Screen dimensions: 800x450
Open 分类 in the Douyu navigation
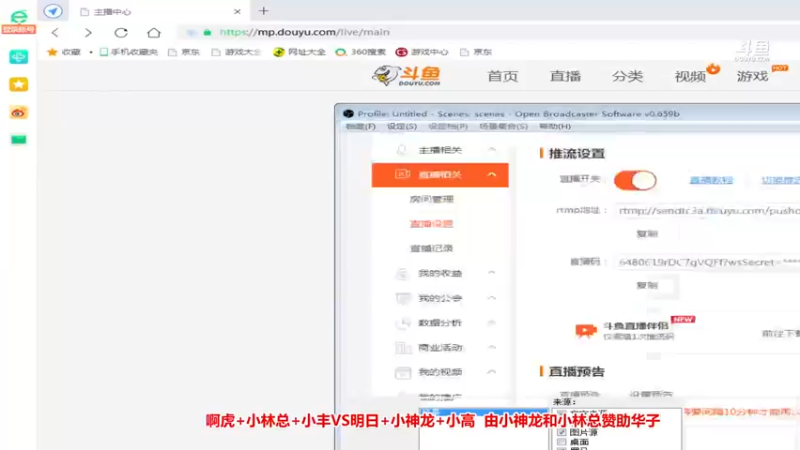[628, 76]
